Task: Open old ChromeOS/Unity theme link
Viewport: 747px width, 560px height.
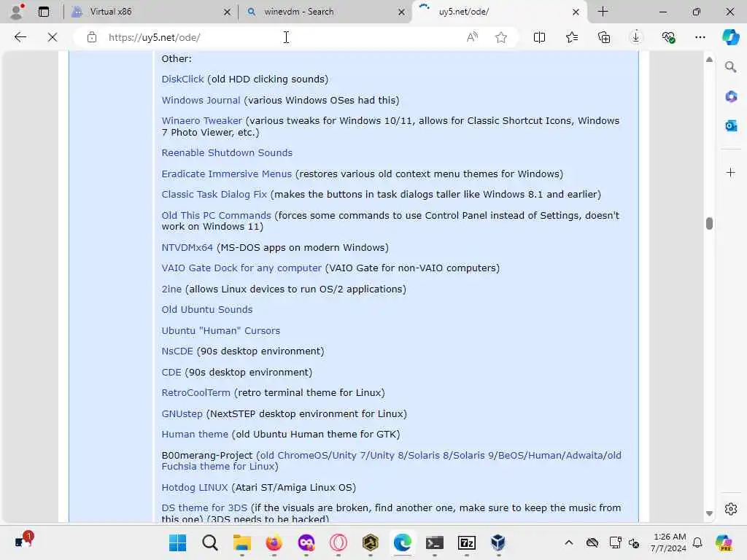Action: point(391,461)
